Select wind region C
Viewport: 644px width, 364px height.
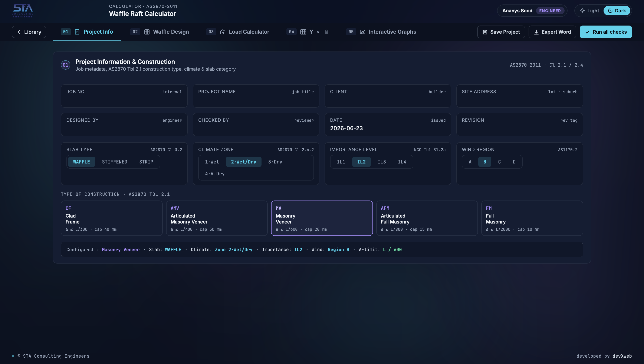(499, 162)
